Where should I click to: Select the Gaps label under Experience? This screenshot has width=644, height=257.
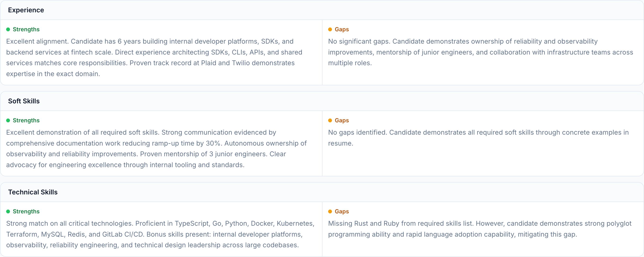pos(341,29)
